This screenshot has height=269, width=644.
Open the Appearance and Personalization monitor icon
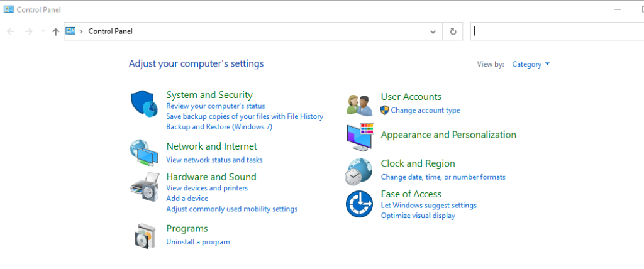pyautogui.click(x=360, y=137)
